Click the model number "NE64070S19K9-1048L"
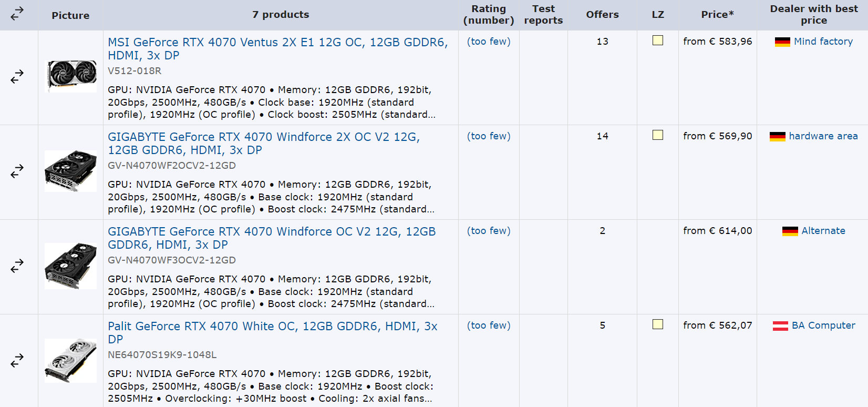Viewport: 868px width, 407px height. point(162,355)
